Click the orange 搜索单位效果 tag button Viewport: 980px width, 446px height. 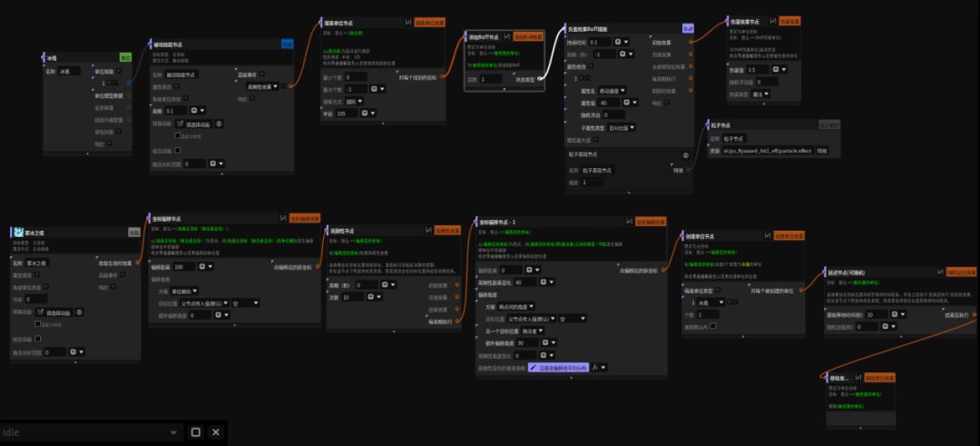[430, 22]
